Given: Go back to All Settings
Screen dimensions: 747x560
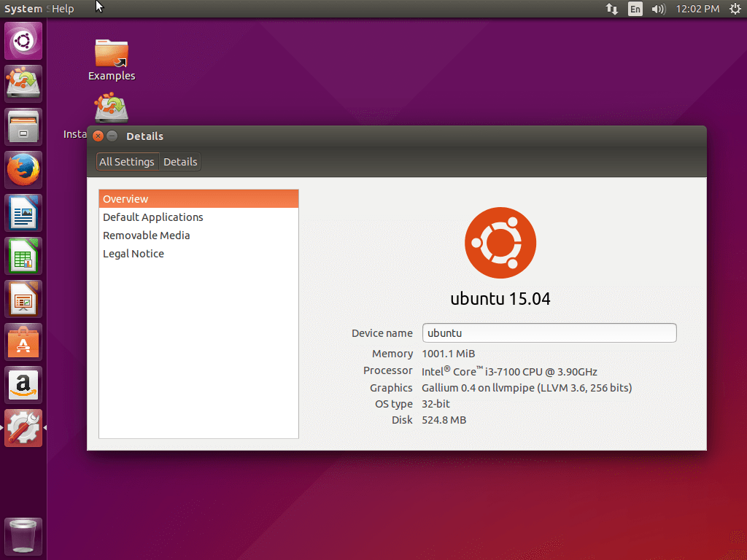Looking at the screenshot, I should [x=127, y=161].
